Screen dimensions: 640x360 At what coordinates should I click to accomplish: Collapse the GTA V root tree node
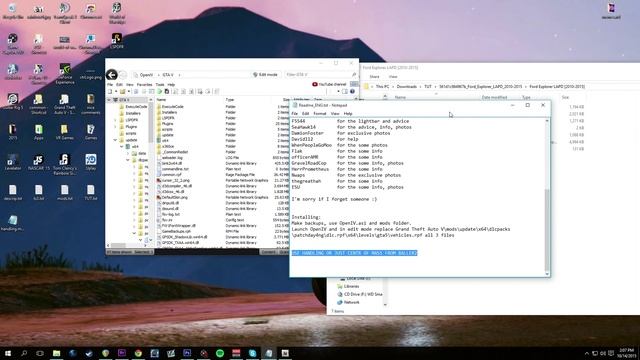pos(109,100)
